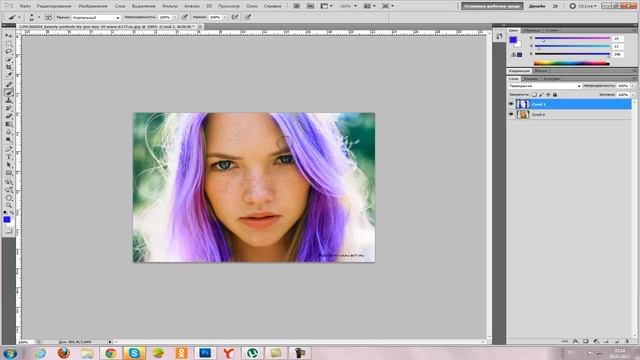Select the Слой 0 layer thumbnail
640x360 pixels.
point(523,115)
